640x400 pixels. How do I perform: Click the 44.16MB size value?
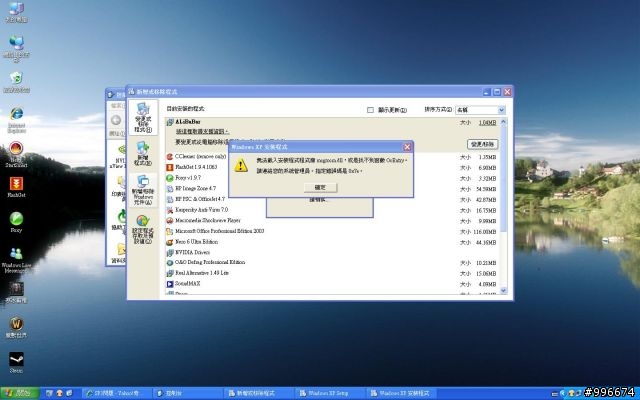[x=486, y=242]
